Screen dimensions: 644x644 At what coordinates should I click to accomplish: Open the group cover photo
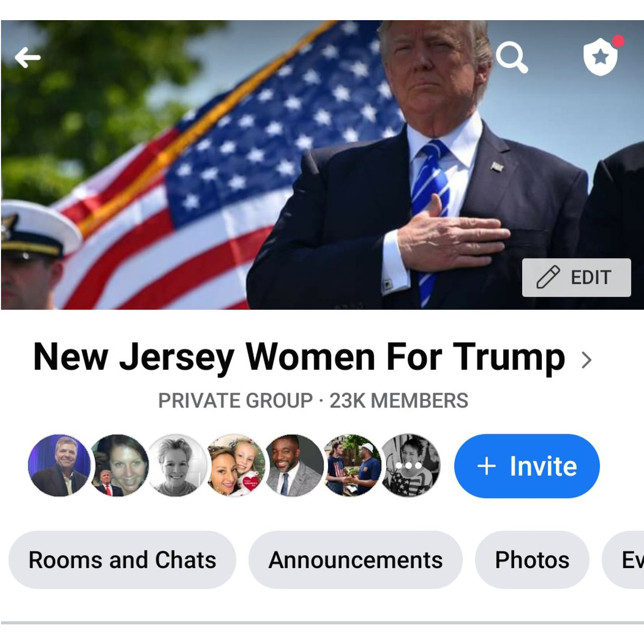click(x=322, y=165)
